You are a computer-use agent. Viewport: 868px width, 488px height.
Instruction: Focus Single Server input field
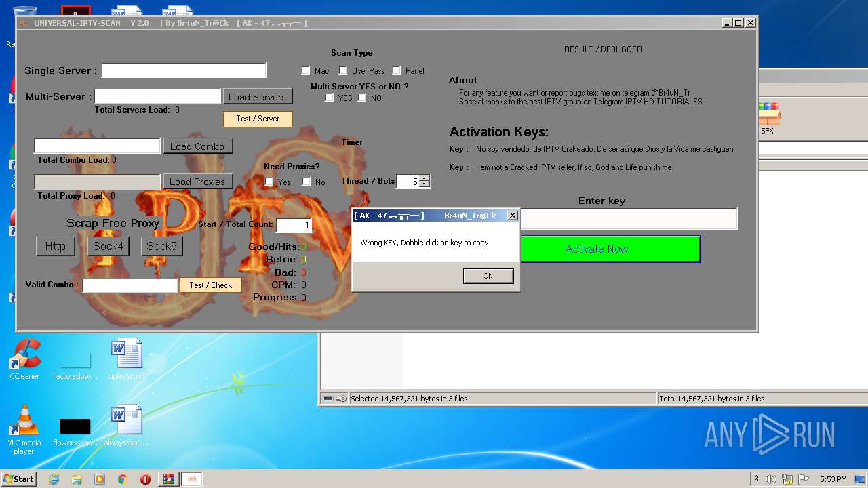(184, 70)
